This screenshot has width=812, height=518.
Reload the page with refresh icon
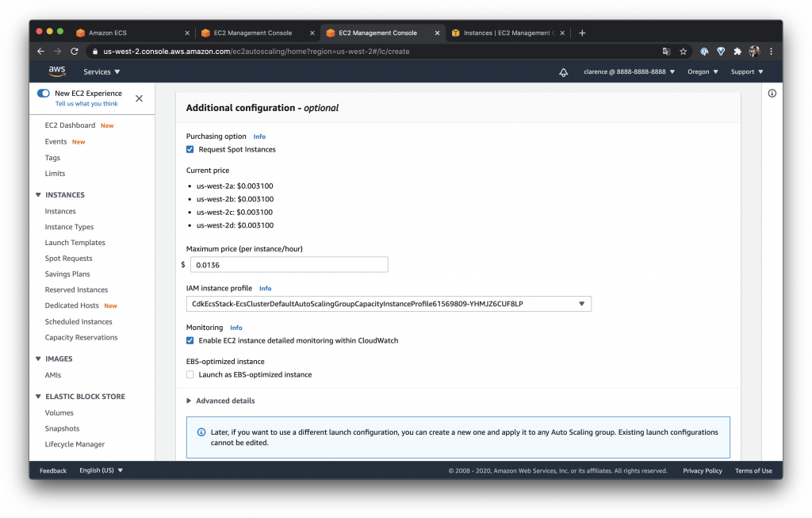point(75,52)
